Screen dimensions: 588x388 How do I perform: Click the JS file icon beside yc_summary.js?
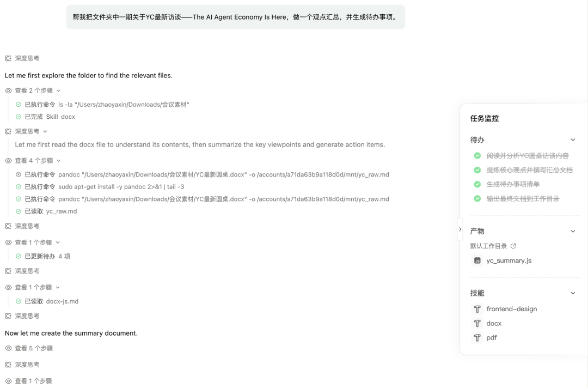(477, 260)
